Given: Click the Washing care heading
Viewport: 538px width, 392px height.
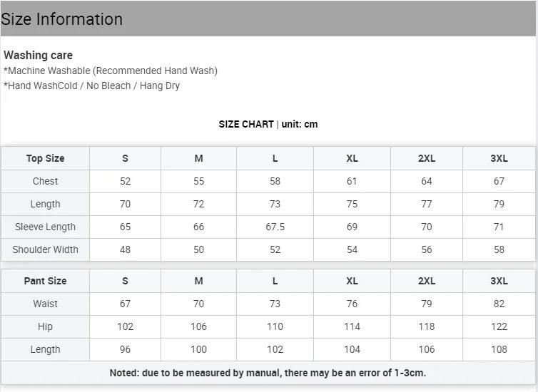Looking at the screenshot, I should pyautogui.click(x=38, y=55).
